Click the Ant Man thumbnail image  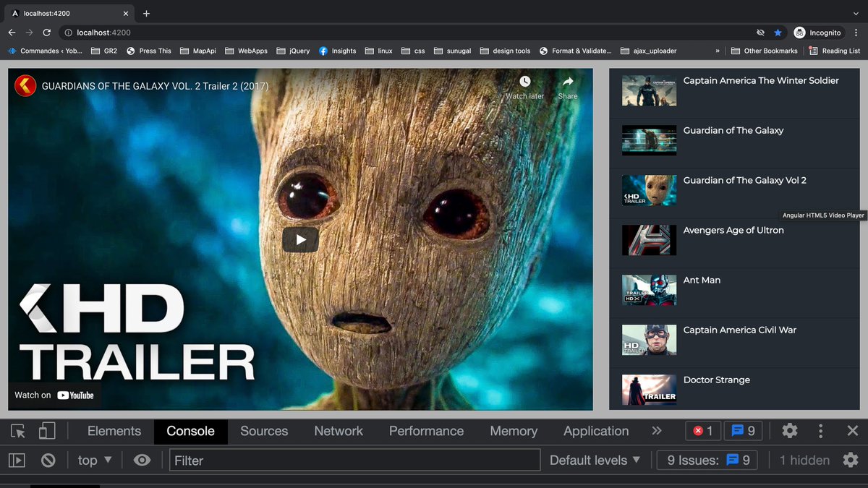click(x=649, y=291)
